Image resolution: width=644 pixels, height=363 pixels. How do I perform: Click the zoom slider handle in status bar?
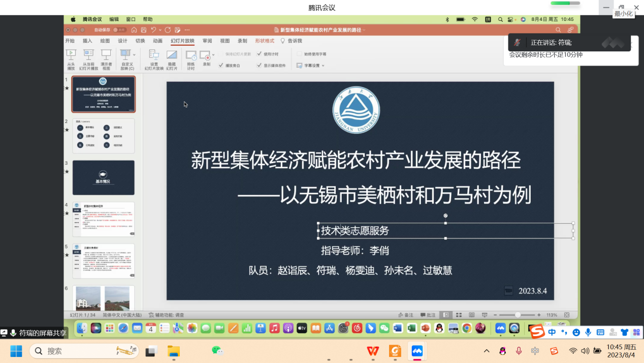tap(518, 315)
